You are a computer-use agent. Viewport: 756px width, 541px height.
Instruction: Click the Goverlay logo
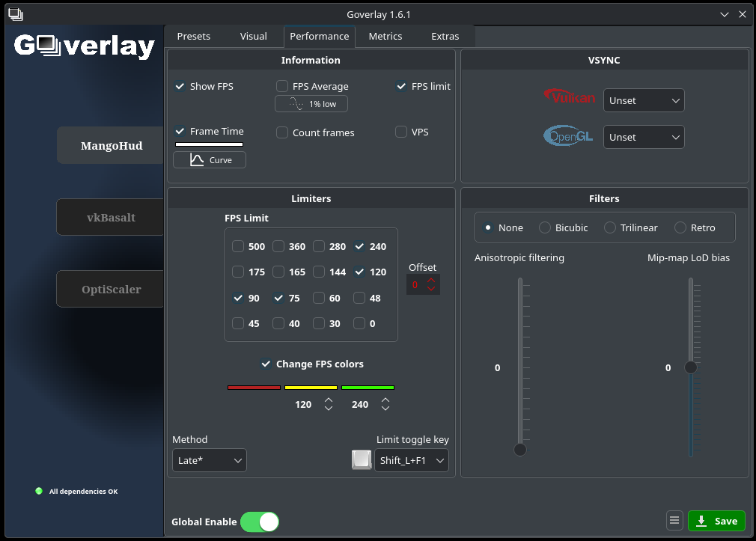point(85,46)
